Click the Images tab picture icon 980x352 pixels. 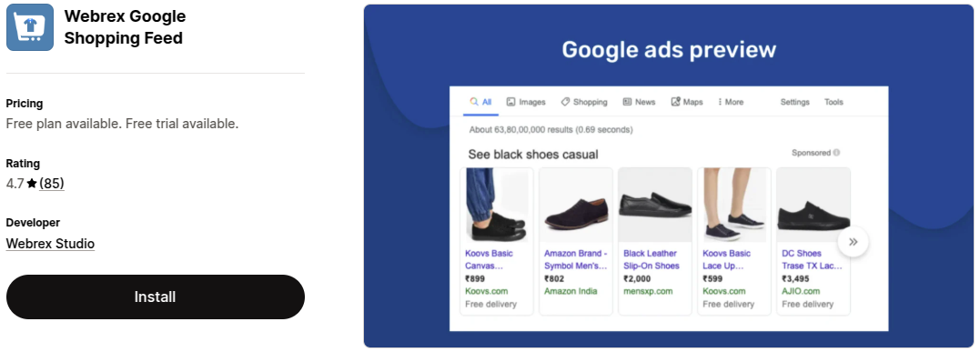point(510,101)
